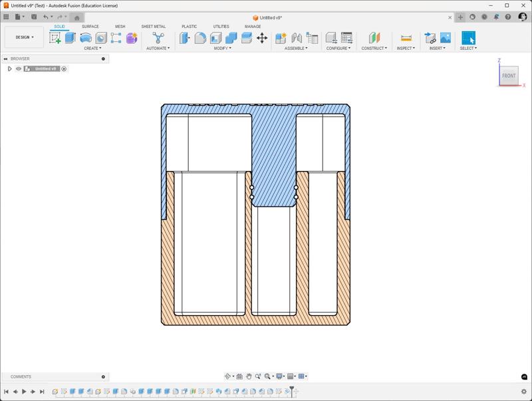Select the Extrude tool

(x=70, y=38)
